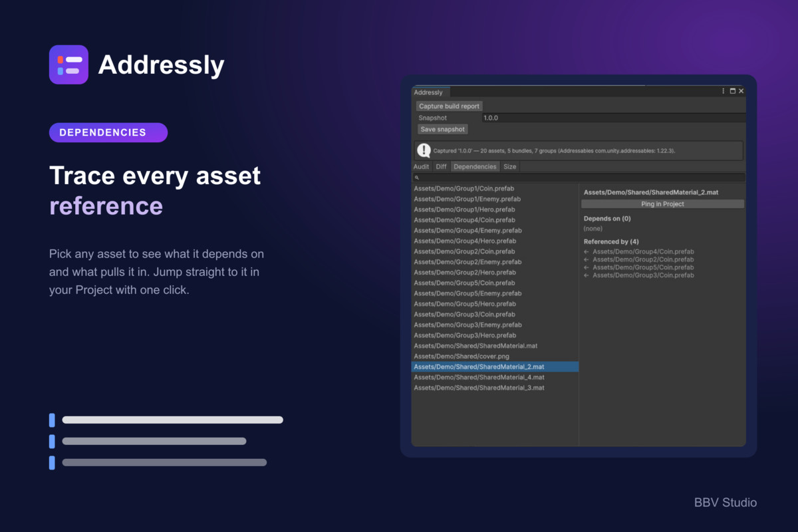Select Assets/Demo/Group5/Enemy.prefab in the asset list
The image size is (798, 532).
(x=495, y=293)
